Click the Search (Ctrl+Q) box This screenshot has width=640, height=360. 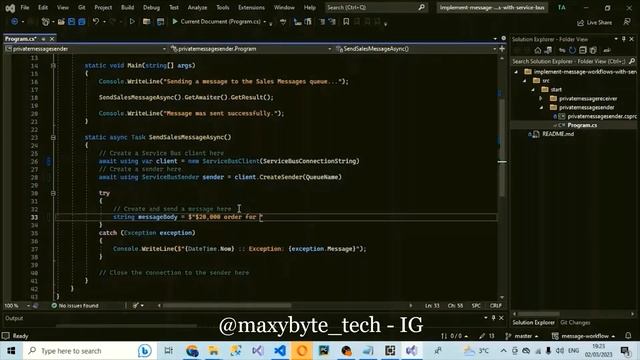[376, 7]
